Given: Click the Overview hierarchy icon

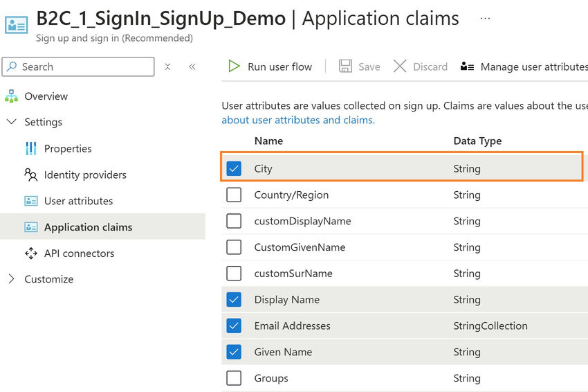Looking at the screenshot, I should [x=12, y=96].
